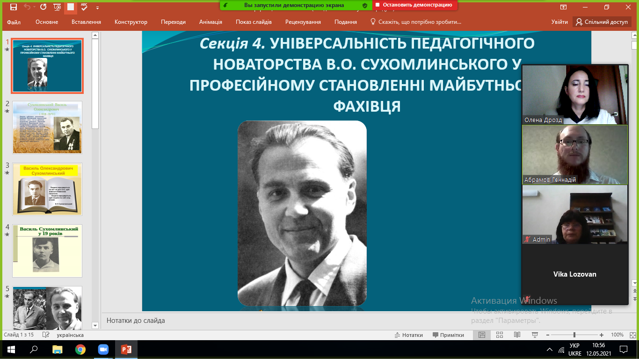Toggle Normal view button in status bar

click(x=482, y=335)
